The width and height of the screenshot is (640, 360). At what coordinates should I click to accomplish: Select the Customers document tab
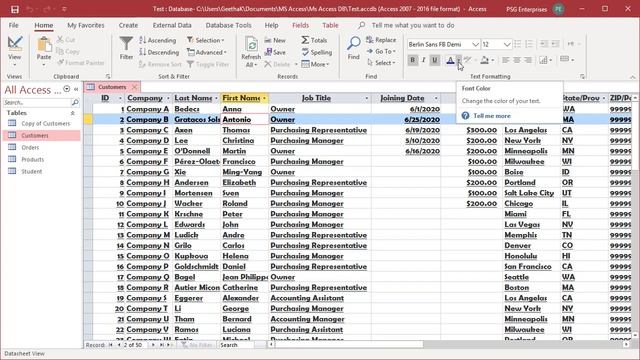coord(112,87)
